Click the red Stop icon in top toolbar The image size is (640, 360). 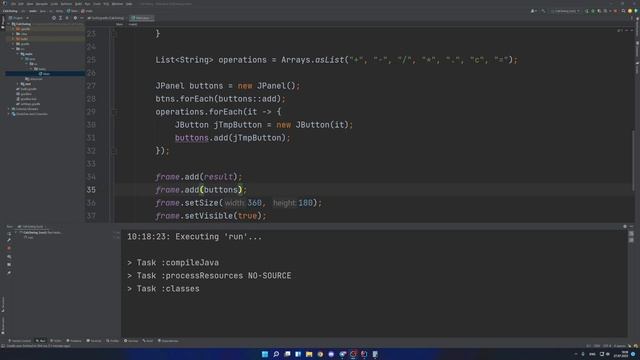tap(615, 11)
